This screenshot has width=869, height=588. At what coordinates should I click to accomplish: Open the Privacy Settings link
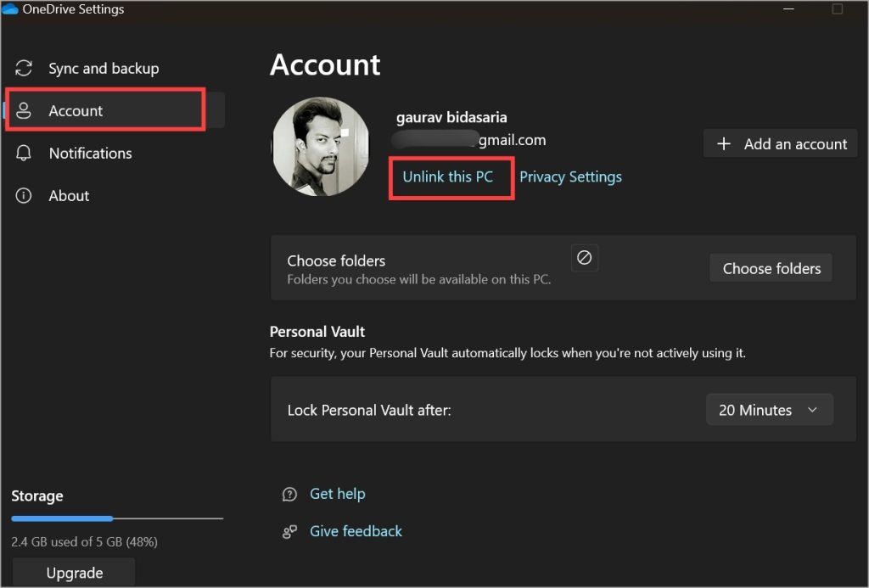coord(570,176)
